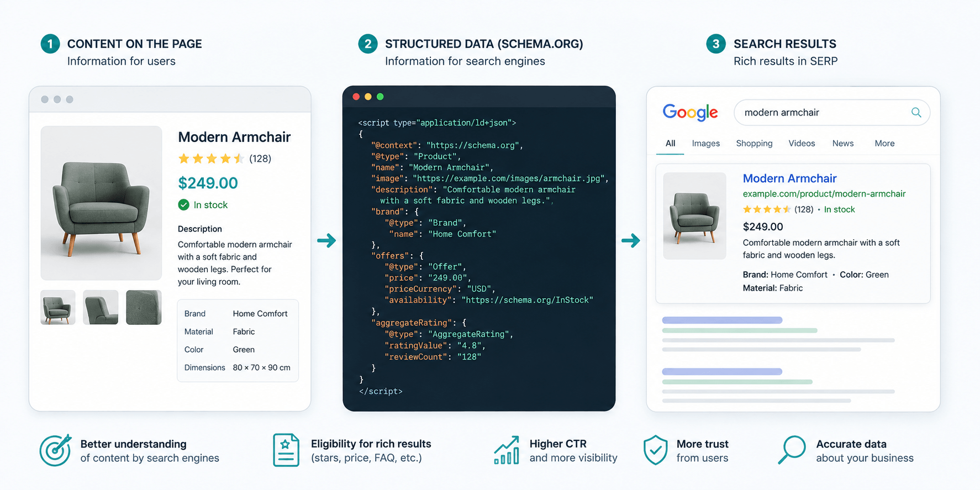980x490 pixels.
Task: Click the CONTENT ON THE PAGE heading
Action: [135, 44]
